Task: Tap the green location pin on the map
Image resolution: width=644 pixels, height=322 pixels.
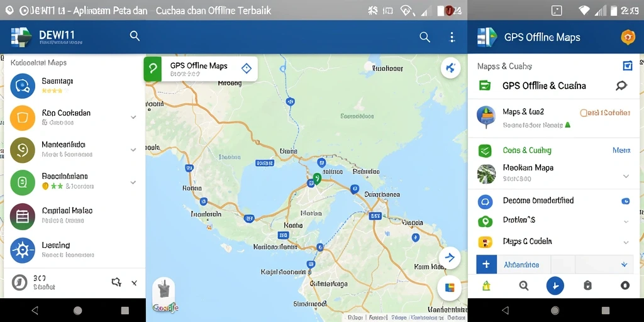Action: [317, 179]
